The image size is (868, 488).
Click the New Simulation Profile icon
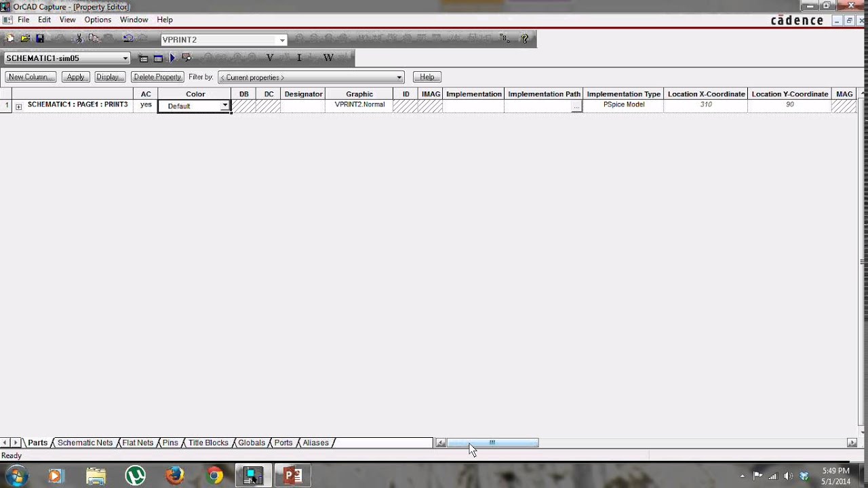143,58
